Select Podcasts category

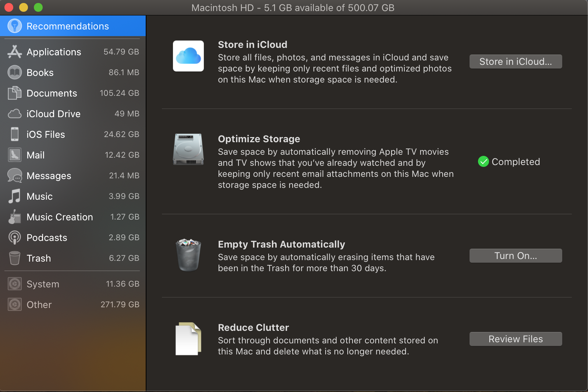click(73, 238)
